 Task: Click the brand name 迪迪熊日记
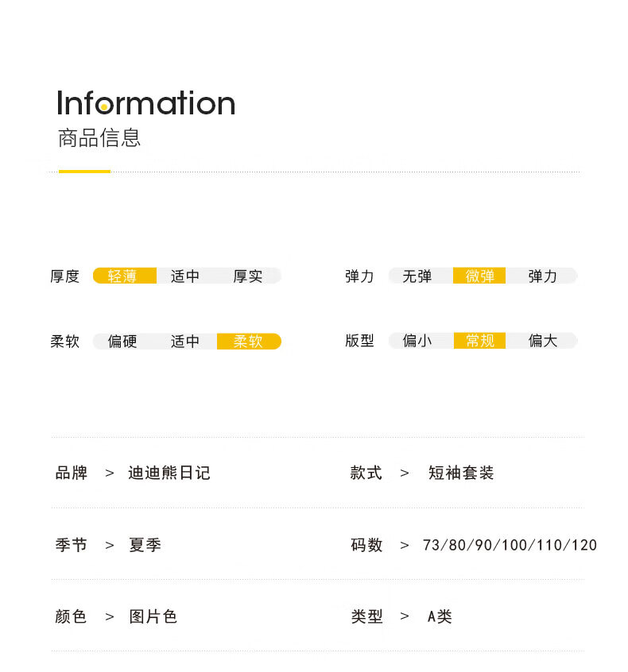click(x=169, y=473)
